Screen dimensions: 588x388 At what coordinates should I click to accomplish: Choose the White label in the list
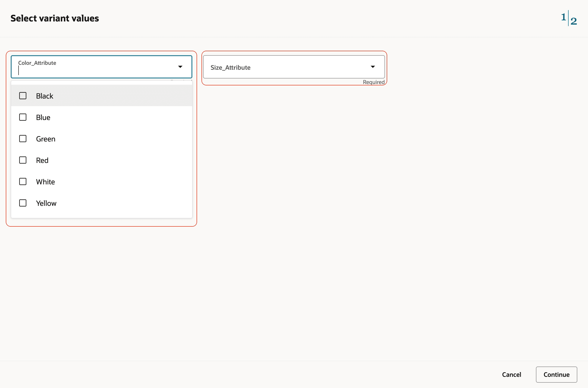coord(45,182)
